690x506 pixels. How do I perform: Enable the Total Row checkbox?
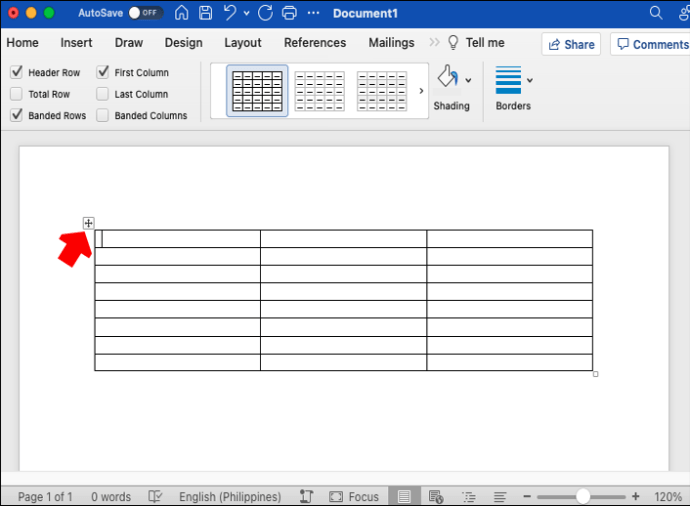16,94
